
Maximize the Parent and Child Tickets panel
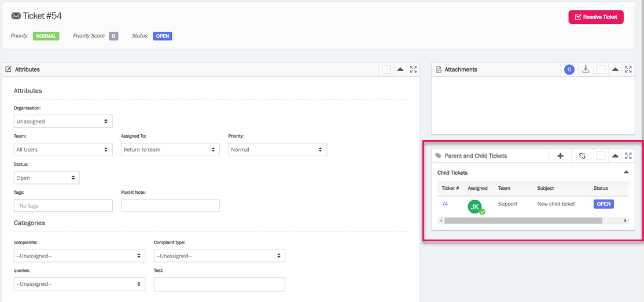628,156
